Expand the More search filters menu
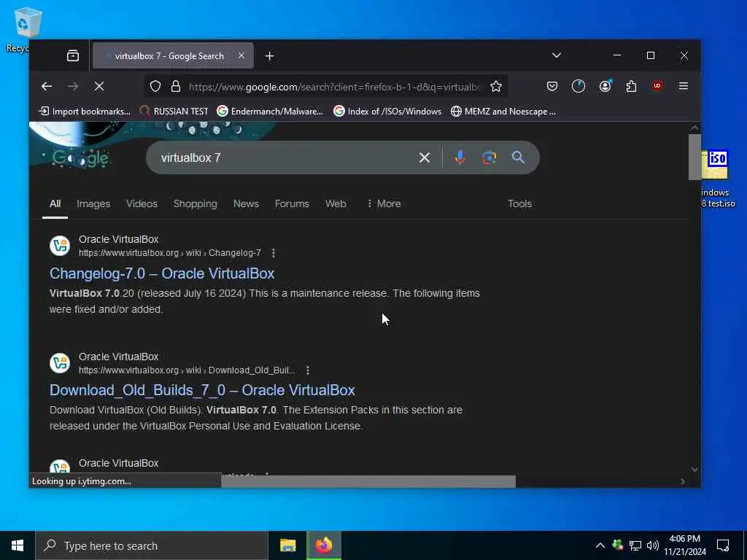This screenshot has height=560, width=747. click(384, 204)
